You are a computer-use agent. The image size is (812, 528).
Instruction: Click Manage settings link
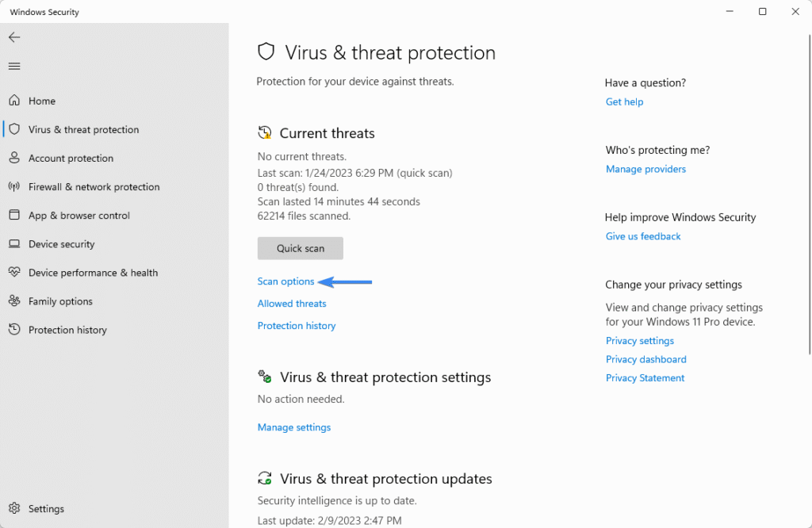(x=294, y=427)
